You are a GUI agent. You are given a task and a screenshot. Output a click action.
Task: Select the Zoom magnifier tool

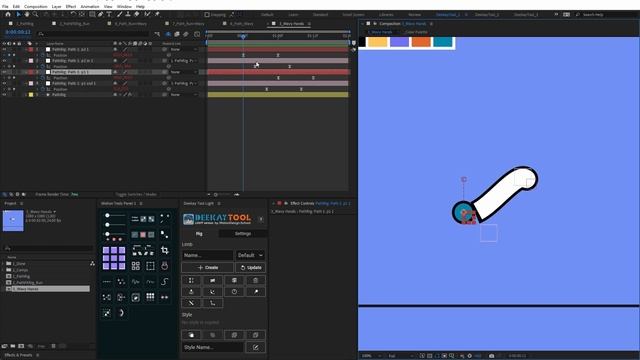pos(36,14)
